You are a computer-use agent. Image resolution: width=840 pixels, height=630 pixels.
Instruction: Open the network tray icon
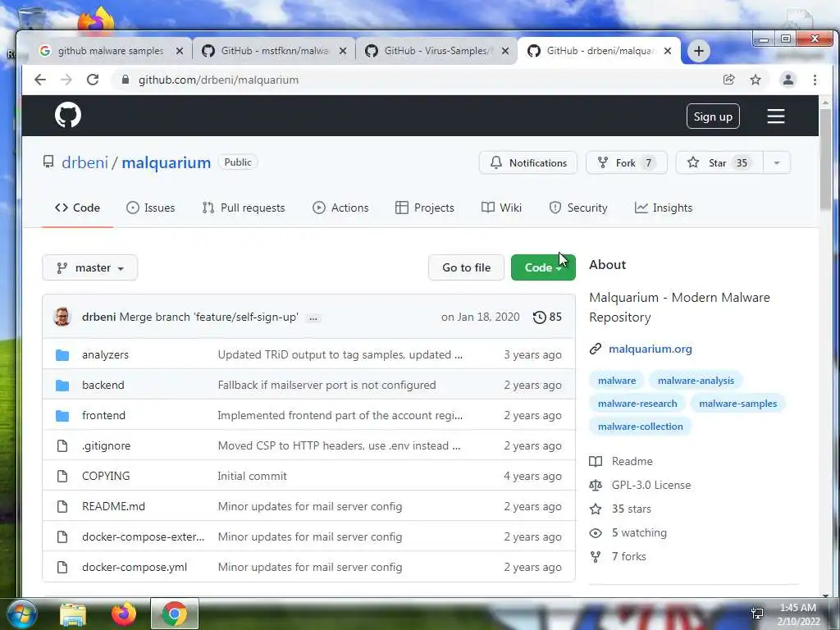tap(757, 614)
